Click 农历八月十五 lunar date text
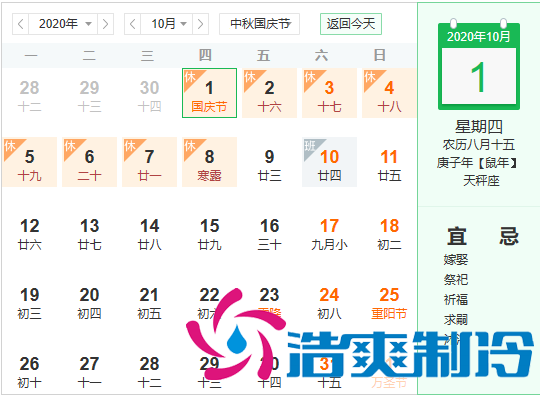This screenshot has height=397, width=540. click(x=479, y=145)
